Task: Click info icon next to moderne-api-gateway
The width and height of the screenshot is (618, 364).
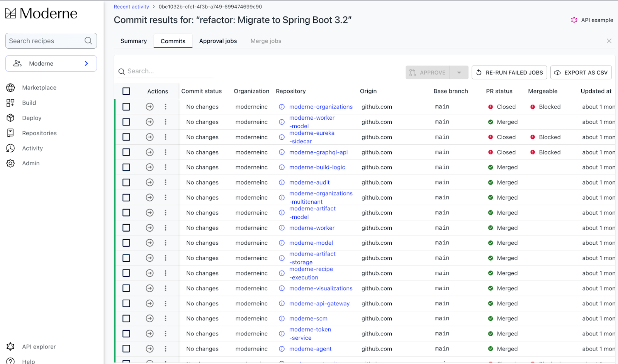Action: (x=282, y=303)
